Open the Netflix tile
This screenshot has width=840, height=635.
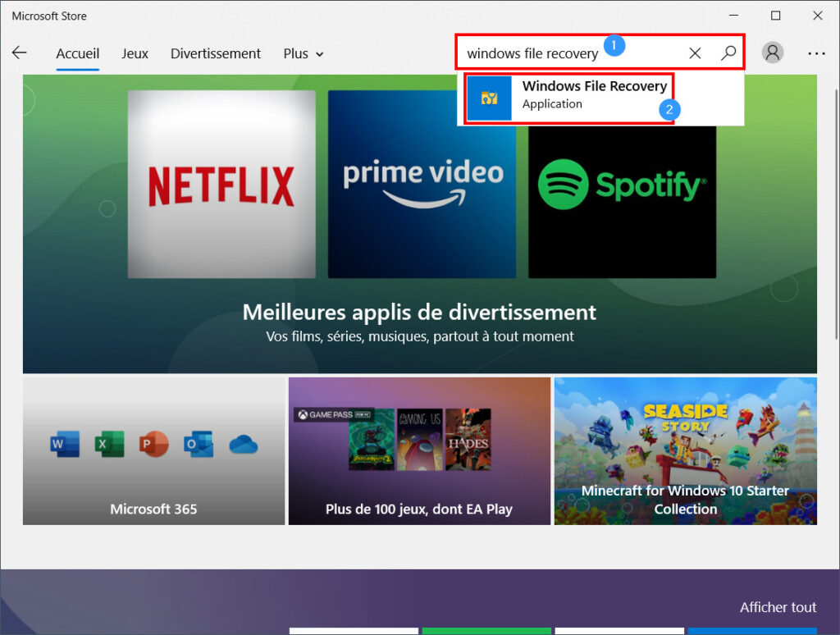(x=221, y=185)
